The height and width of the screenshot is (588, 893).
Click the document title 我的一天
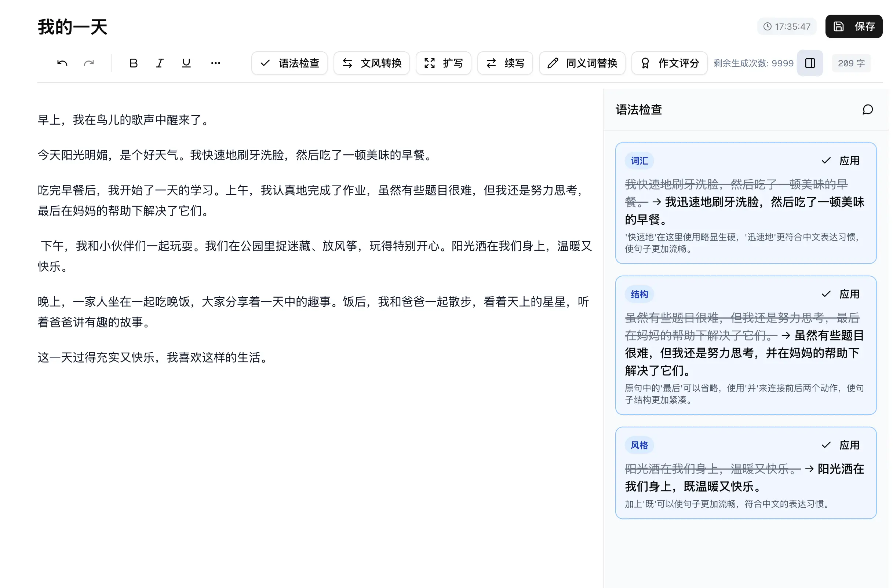(72, 26)
